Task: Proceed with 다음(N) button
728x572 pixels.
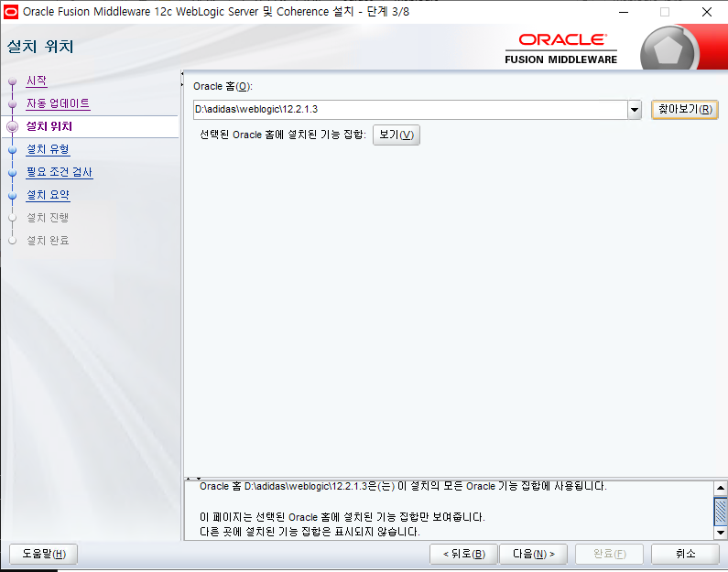Action: (534, 554)
